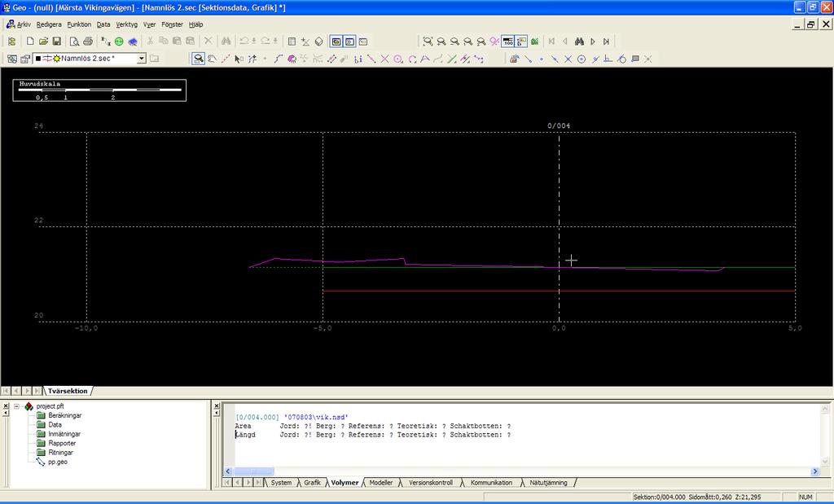The image size is (834, 504).
Task: Open the Funktion menu
Action: [79, 24]
